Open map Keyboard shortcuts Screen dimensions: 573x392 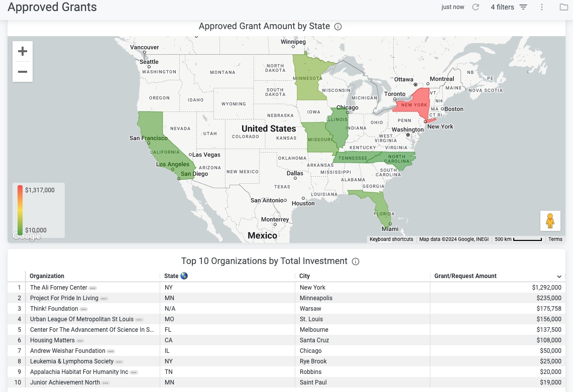(x=391, y=239)
